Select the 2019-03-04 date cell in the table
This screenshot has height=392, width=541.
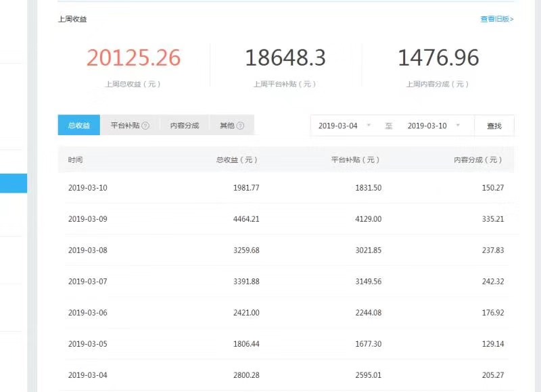pos(88,375)
